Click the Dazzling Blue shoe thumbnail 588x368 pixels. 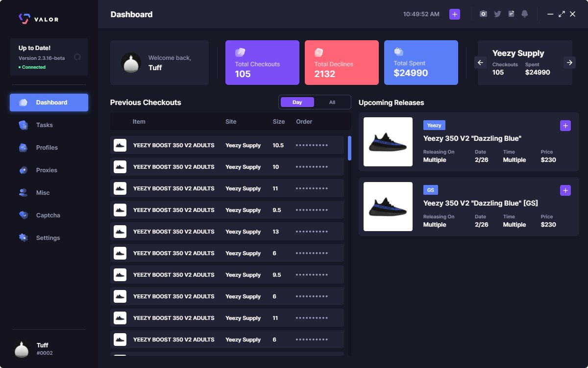click(388, 142)
